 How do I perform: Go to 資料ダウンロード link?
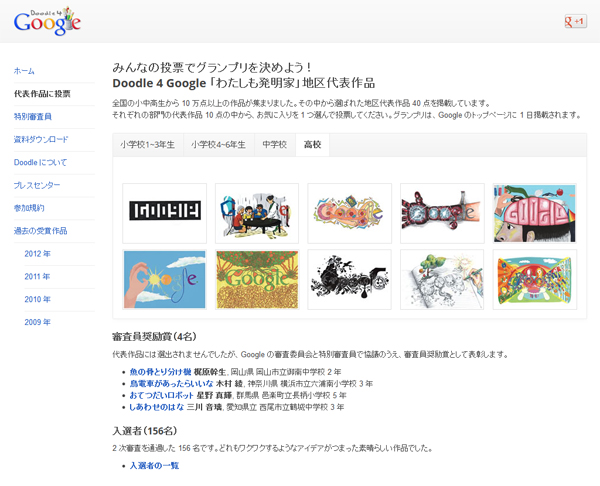41,139
